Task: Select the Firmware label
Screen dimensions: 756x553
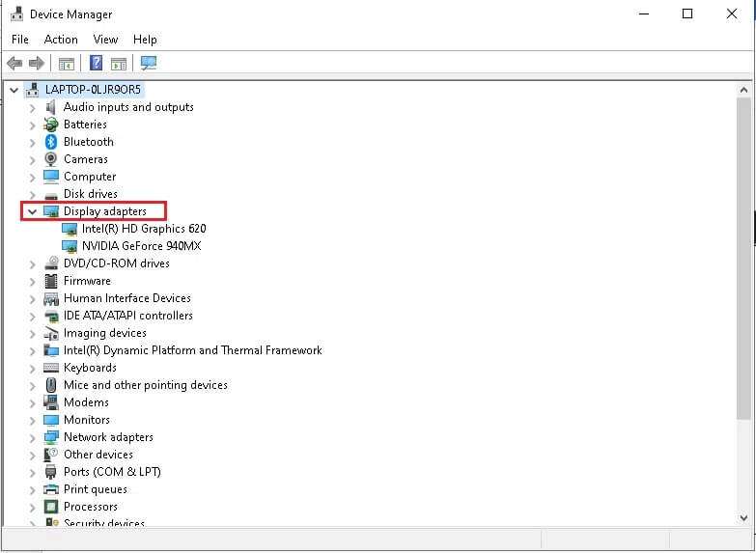Action: click(x=87, y=281)
